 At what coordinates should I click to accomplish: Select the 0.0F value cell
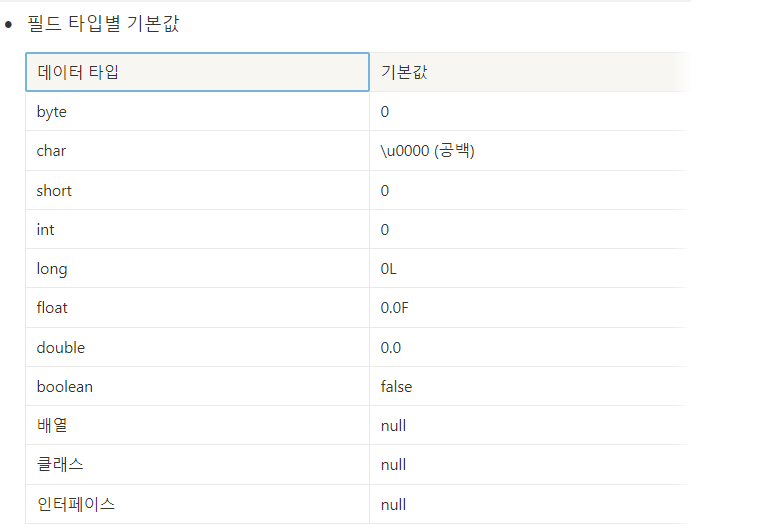coord(530,308)
